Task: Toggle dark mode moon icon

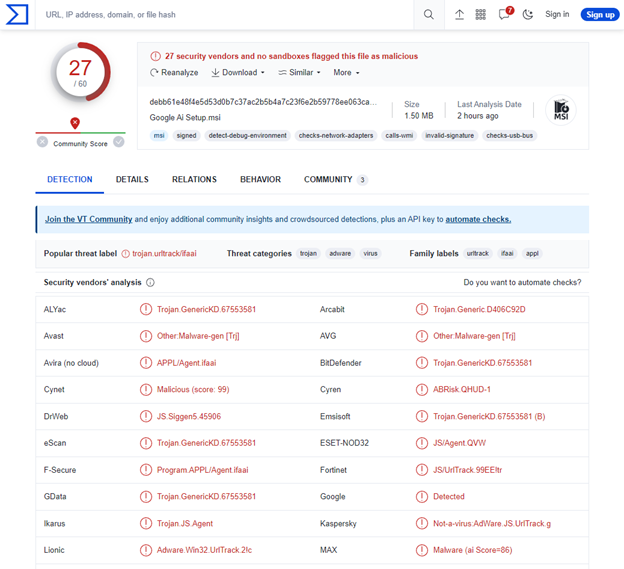Action: point(528,15)
